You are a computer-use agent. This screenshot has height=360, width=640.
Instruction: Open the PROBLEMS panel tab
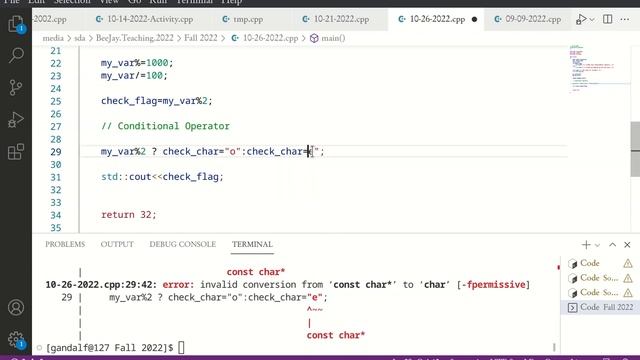[x=65, y=244]
